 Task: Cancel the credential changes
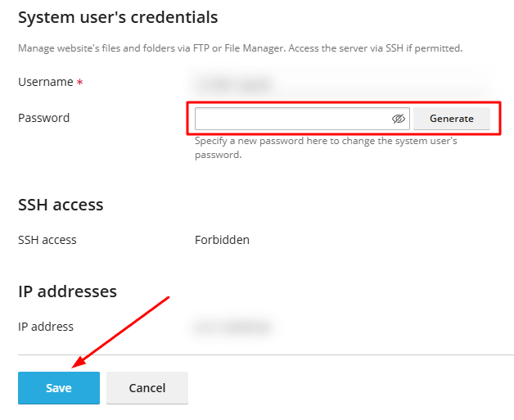[x=147, y=388]
